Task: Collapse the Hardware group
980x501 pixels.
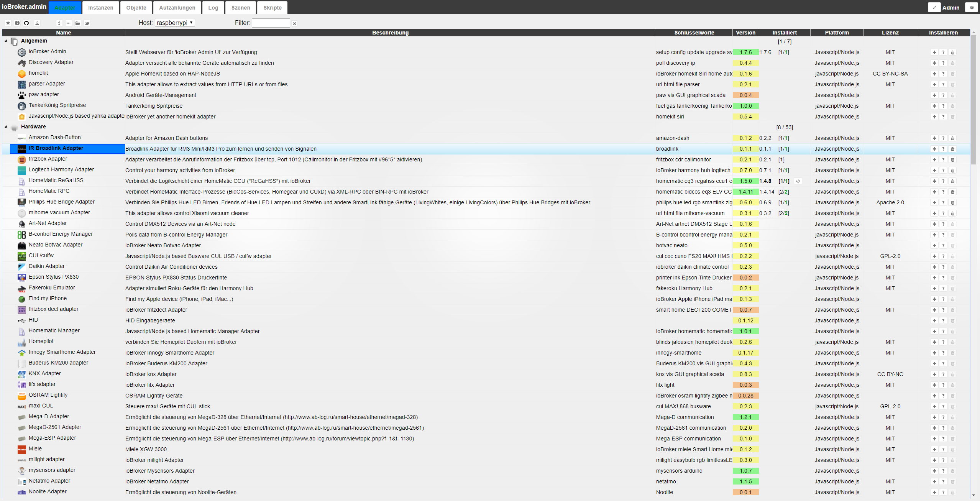Action: pyautogui.click(x=6, y=126)
